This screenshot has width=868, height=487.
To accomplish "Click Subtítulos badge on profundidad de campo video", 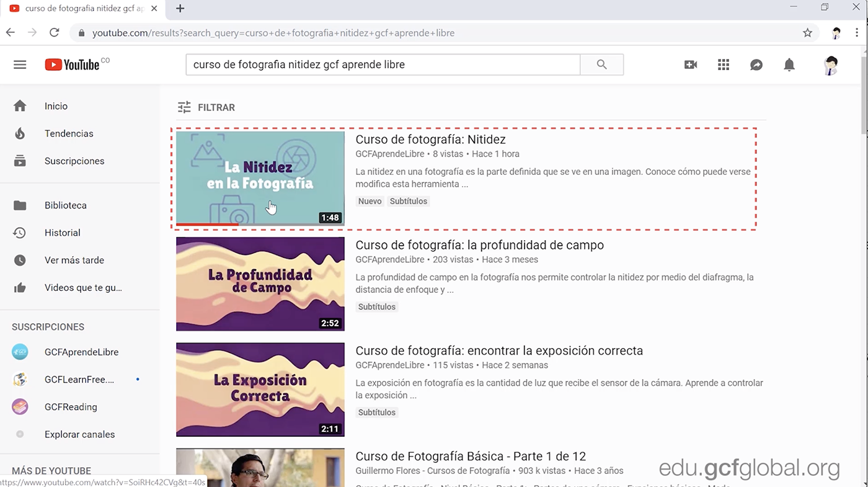I will (377, 306).
